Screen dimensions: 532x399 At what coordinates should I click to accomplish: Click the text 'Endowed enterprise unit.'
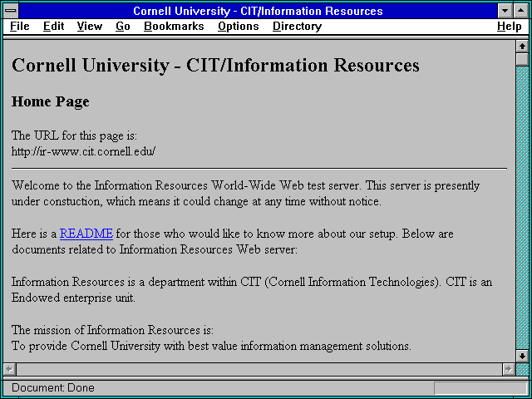pyautogui.click(x=73, y=298)
